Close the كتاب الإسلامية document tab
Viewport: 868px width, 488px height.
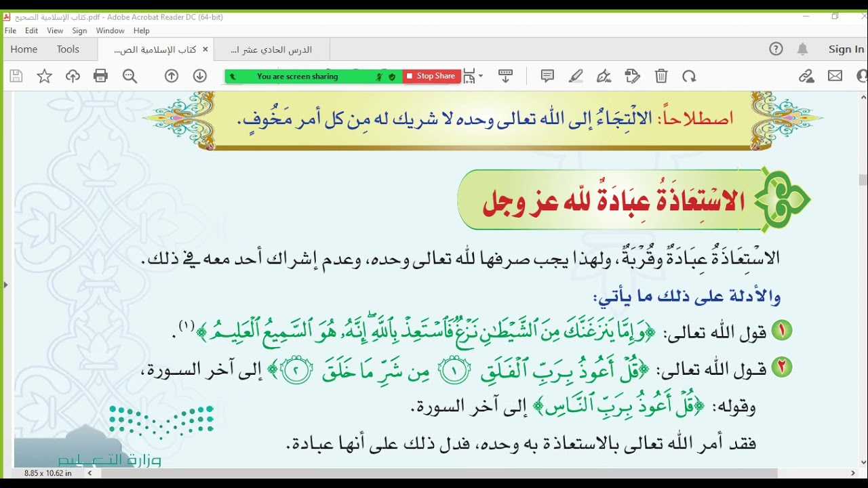[x=205, y=49]
